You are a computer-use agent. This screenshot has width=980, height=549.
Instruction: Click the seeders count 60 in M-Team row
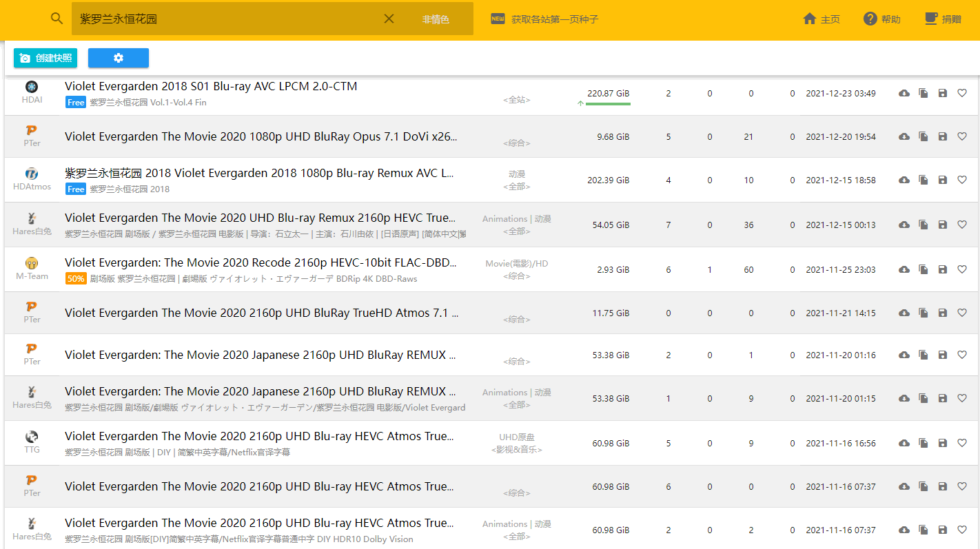coord(748,269)
